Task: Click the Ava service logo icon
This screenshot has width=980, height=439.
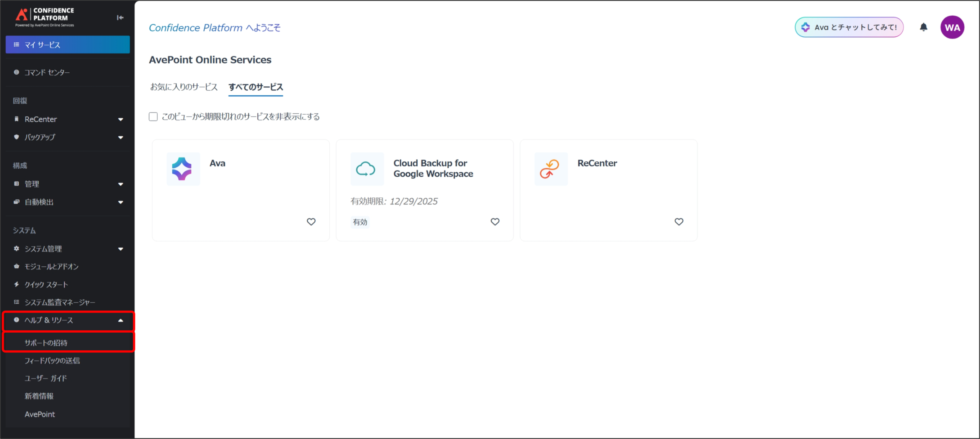Action: 183,169
